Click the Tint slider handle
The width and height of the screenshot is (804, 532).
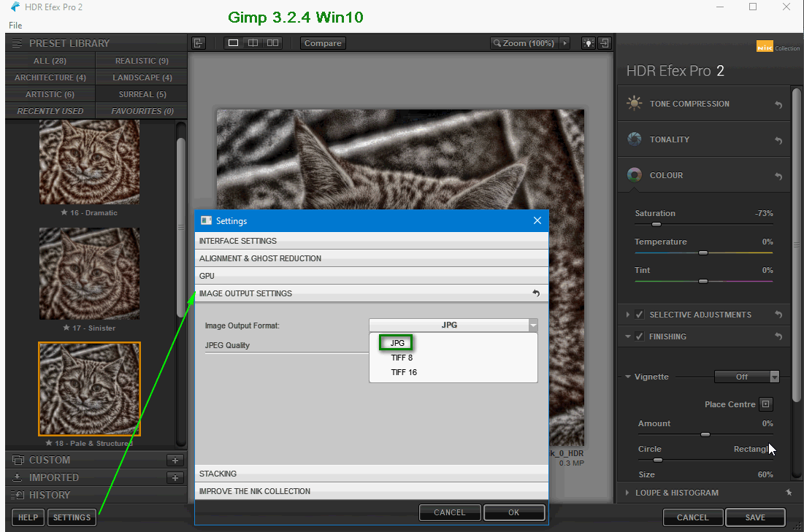(703, 281)
